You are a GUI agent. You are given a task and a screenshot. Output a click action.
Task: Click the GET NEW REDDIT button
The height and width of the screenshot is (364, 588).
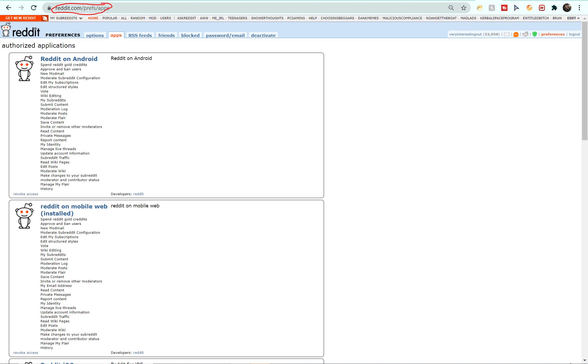pos(21,18)
